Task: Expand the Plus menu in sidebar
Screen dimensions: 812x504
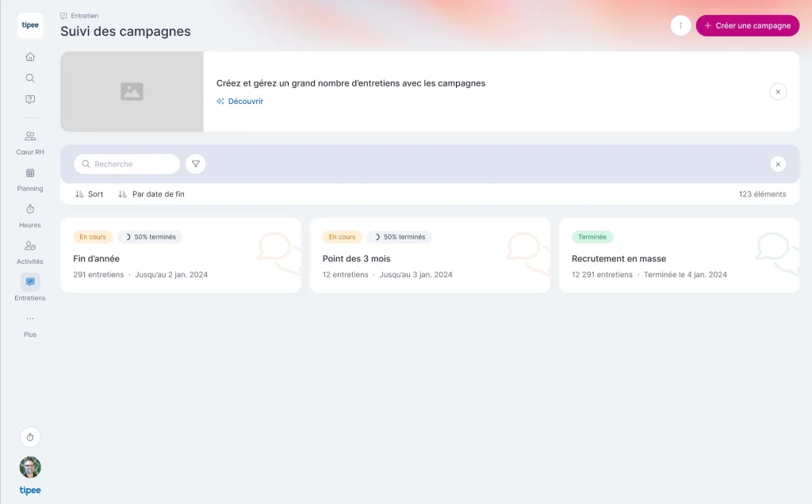Action: (x=30, y=324)
